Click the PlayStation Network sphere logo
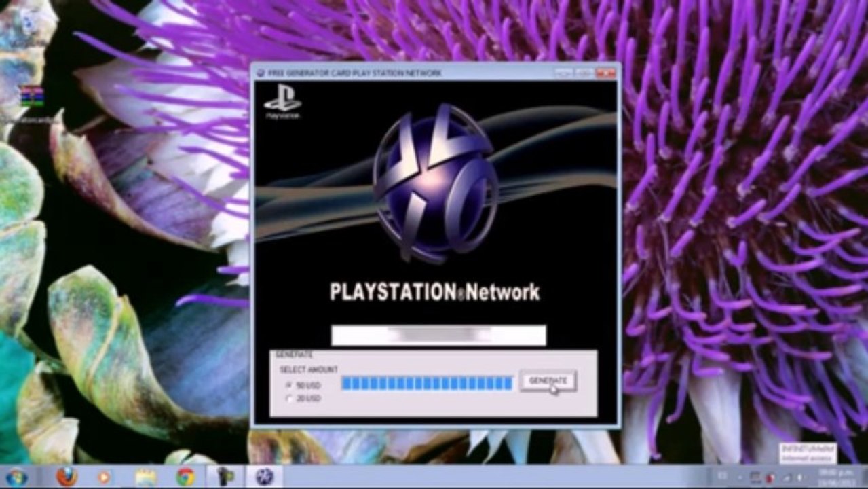The height and width of the screenshot is (489, 868). coord(435,182)
